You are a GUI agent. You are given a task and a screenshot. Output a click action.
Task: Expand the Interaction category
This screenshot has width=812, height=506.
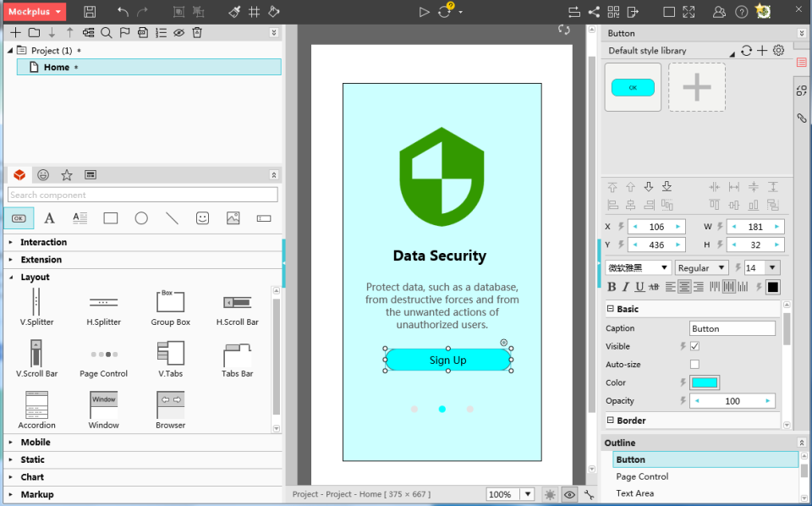point(43,242)
